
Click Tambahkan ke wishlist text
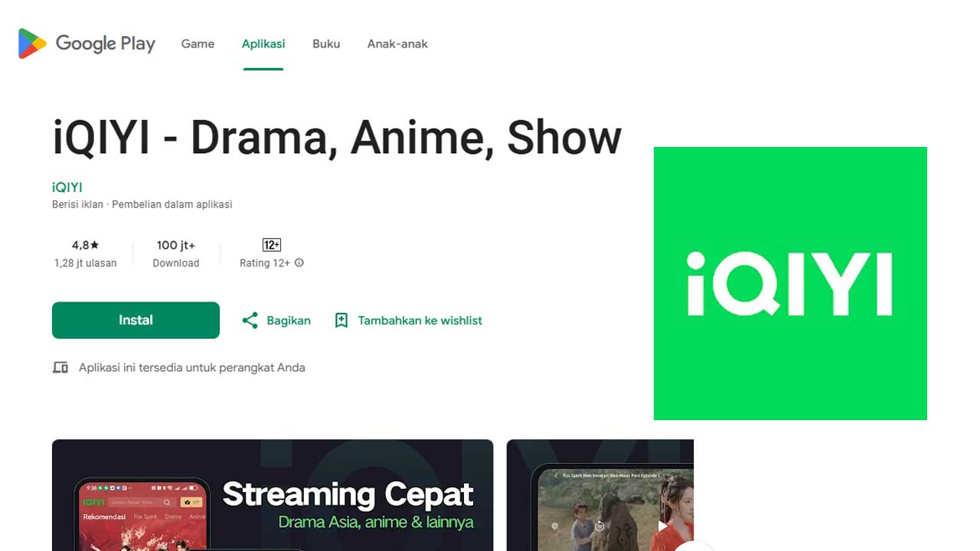(420, 321)
